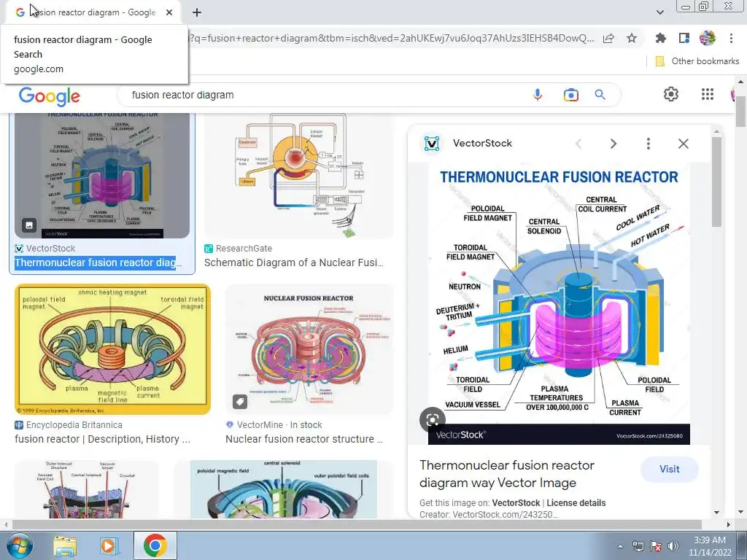Image resolution: width=747 pixels, height=560 pixels.
Task: Click 'Nuclear fusion reactor structure' caption
Action: [304, 439]
